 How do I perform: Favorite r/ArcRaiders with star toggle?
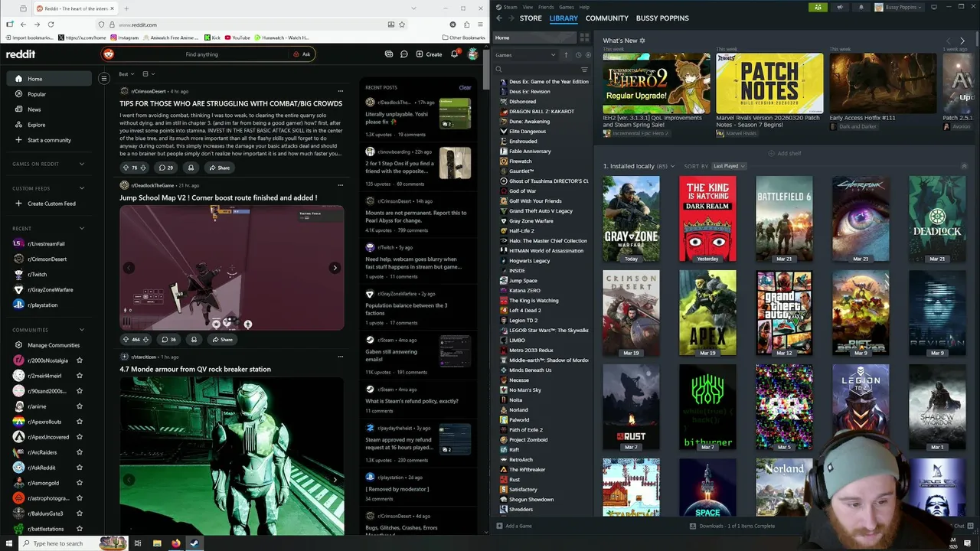click(x=80, y=452)
